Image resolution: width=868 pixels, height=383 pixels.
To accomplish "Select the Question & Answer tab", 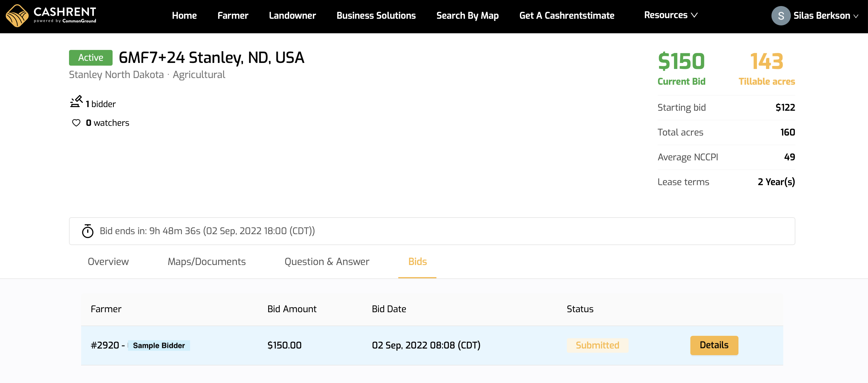I will pyautogui.click(x=327, y=261).
